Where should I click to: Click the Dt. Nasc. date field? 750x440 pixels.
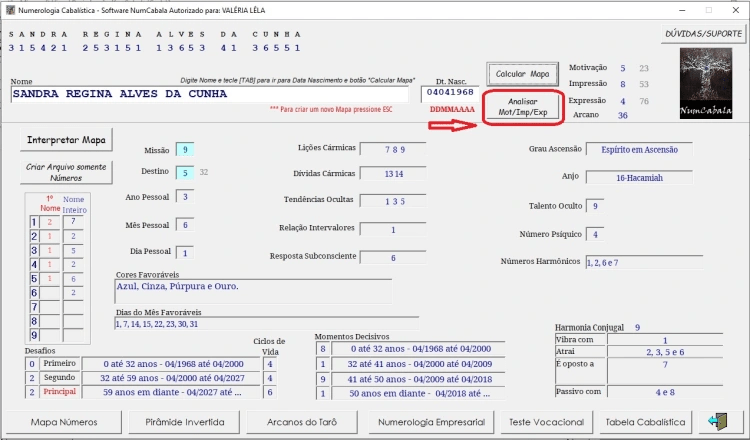(452, 93)
